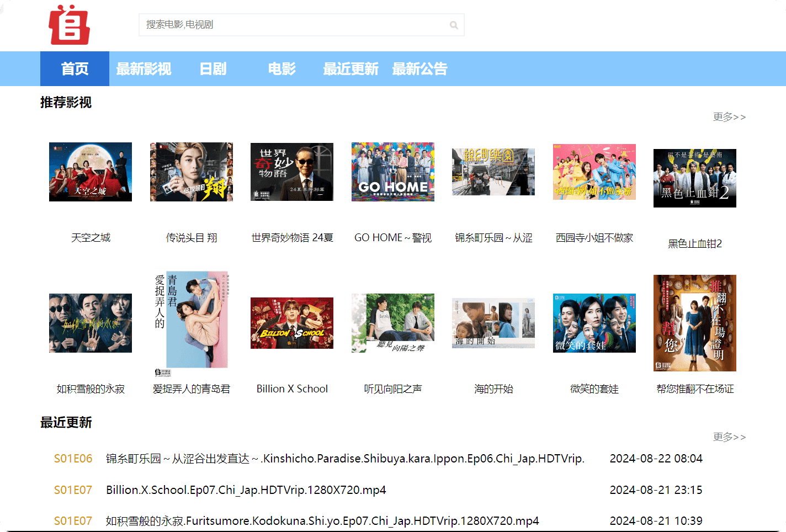
Task: Click S01E07 tag beside 如积雪般的永寂
Action: pos(73,521)
